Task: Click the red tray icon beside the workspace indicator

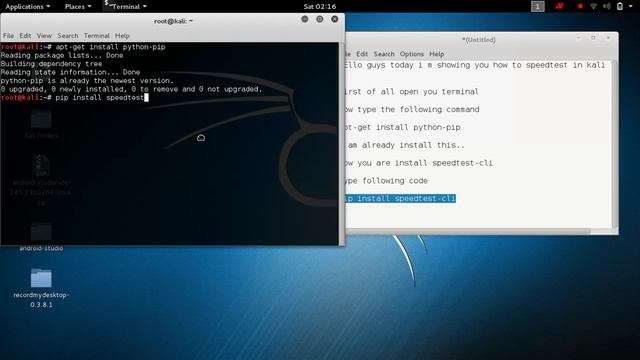Action: 559,7
